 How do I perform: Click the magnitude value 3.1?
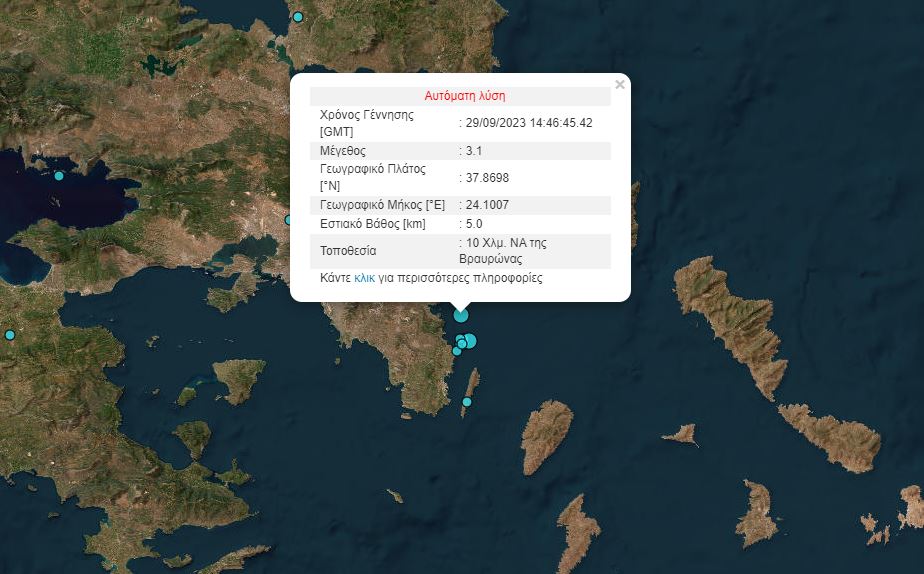(x=474, y=151)
